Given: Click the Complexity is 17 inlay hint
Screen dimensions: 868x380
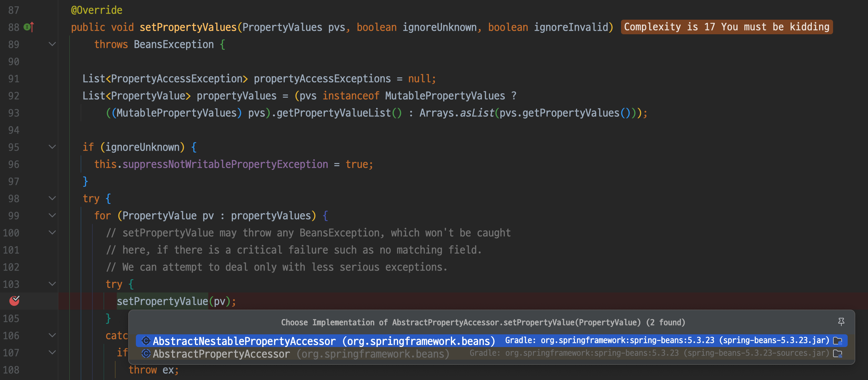Looking at the screenshot, I should 726,27.
